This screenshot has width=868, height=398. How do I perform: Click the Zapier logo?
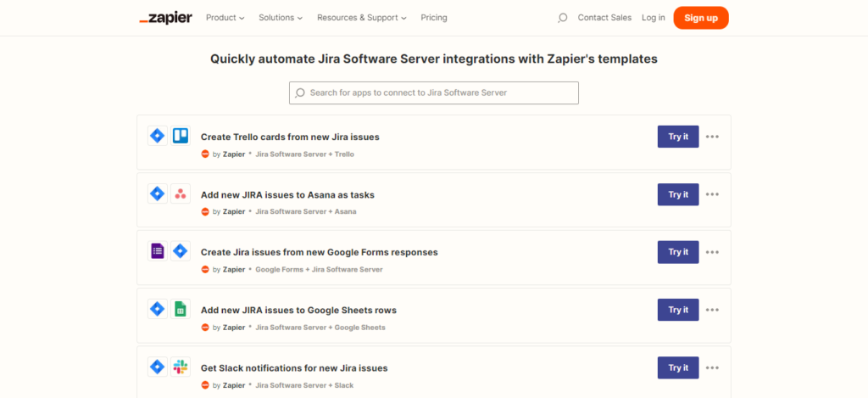point(165,19)
